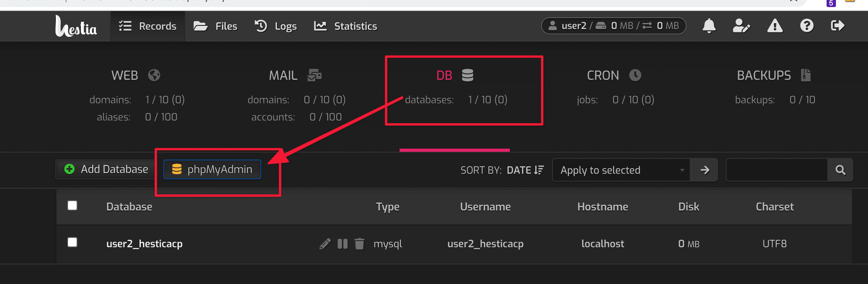
Task: Expand the Apply to selected dropdown
Action: 621,170
